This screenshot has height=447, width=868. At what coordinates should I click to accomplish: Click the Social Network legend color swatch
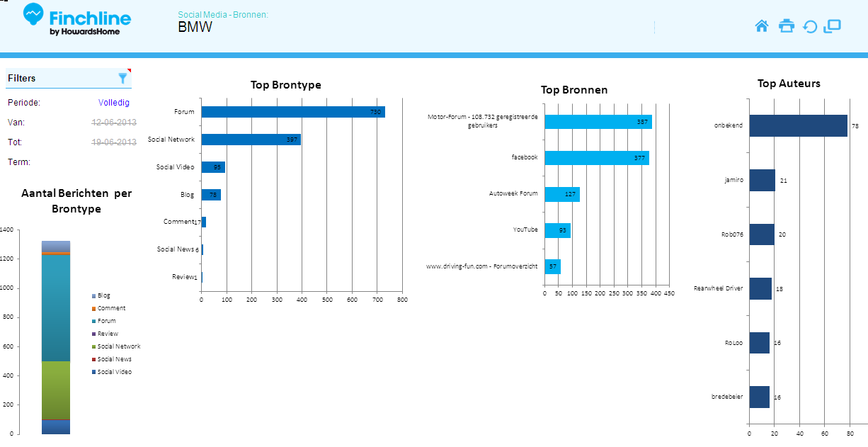pyautogui.click(x=93, y=346)
